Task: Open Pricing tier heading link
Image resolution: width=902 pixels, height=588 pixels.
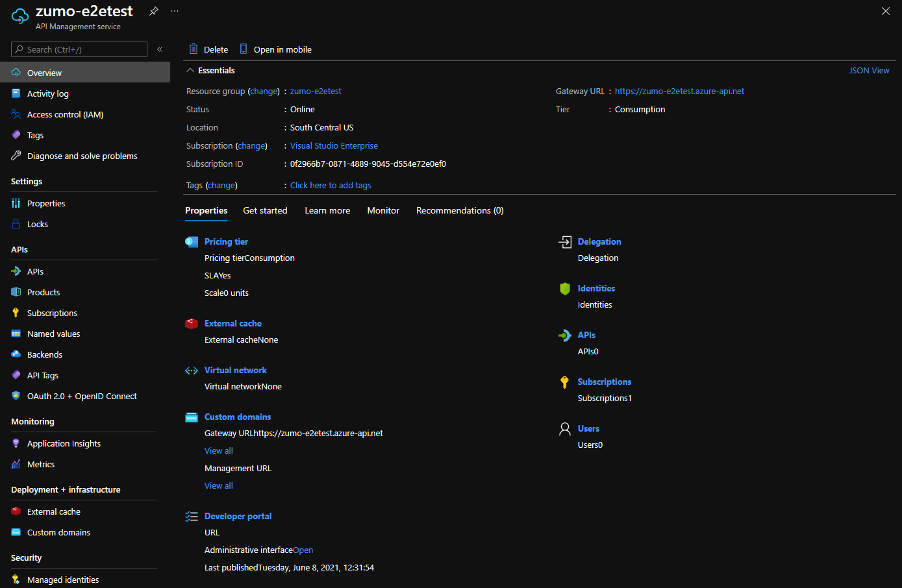Action: point(226,241)
